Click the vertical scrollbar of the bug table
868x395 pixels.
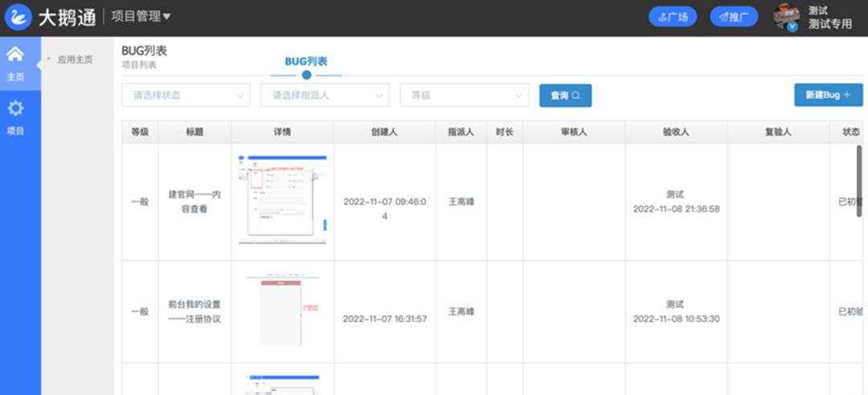[859, 181]
